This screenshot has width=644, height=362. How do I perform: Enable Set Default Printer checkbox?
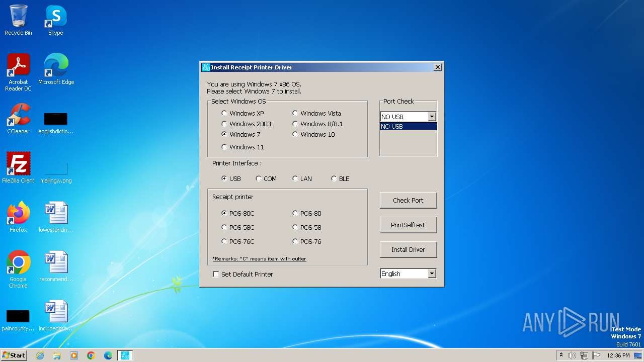243,274
